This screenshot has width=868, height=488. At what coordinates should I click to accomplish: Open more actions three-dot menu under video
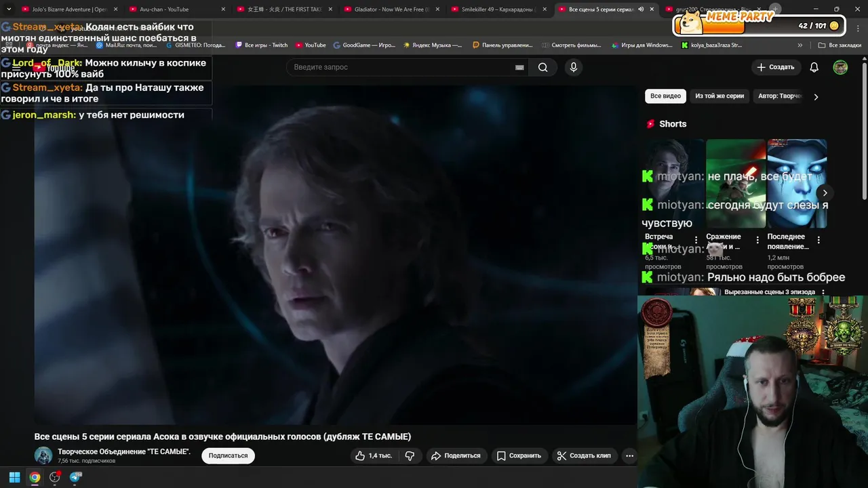[x=629, y=455]
